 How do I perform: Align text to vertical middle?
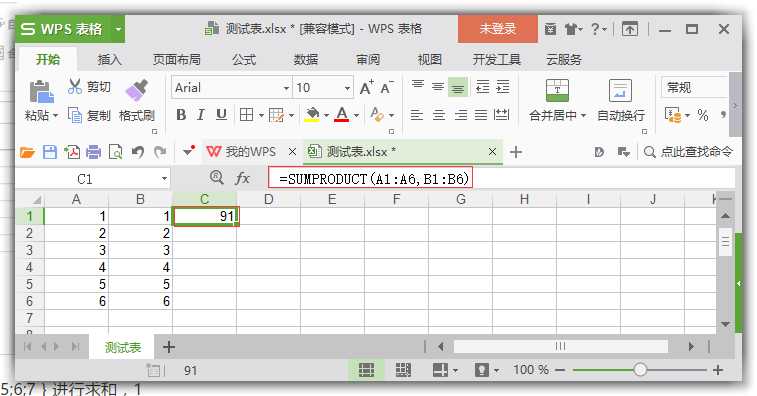[x=438, y=87]
